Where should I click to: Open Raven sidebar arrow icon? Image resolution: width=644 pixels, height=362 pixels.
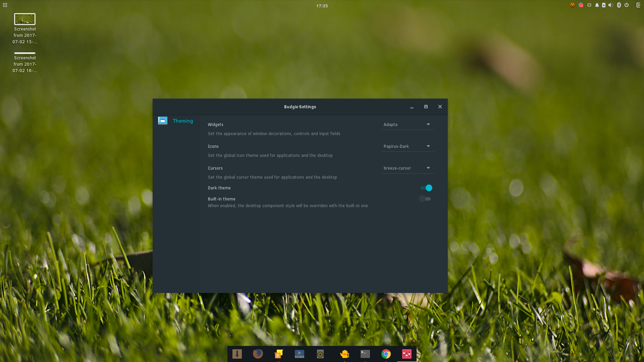coord(638,5)
